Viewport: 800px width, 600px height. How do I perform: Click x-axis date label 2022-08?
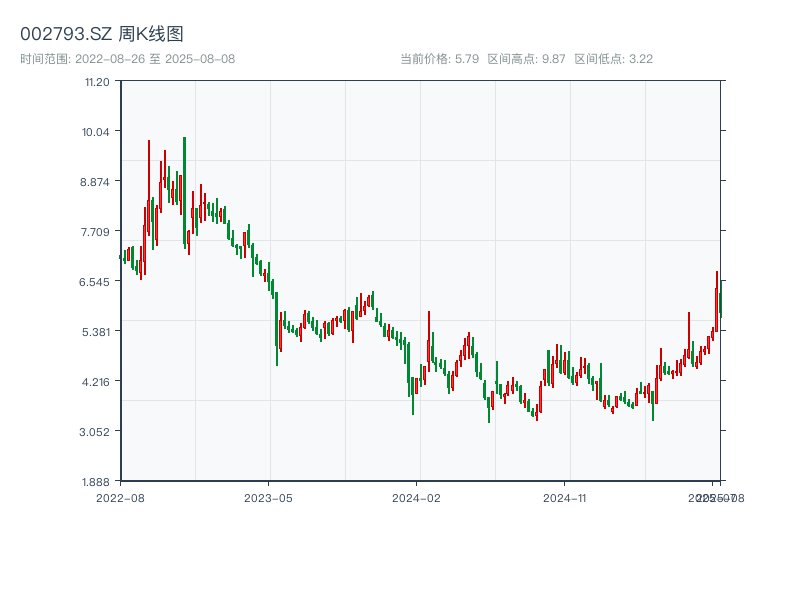tap(120, 498)
